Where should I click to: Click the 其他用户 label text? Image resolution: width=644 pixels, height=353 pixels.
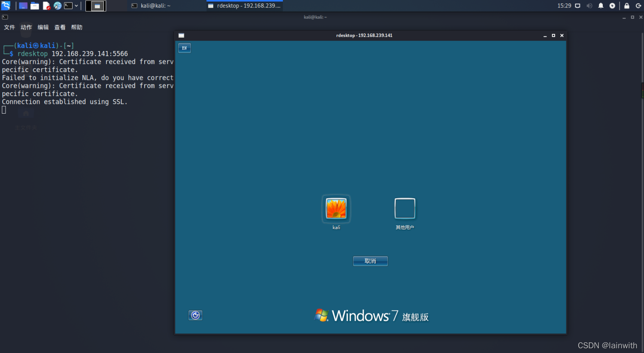pyautogui.click(x=405, y=227)
